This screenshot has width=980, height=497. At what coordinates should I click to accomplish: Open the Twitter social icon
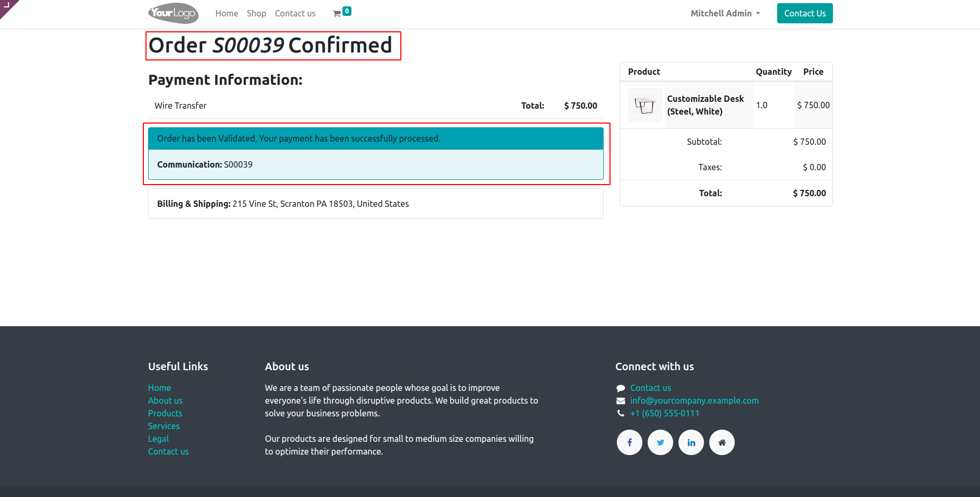660,442
